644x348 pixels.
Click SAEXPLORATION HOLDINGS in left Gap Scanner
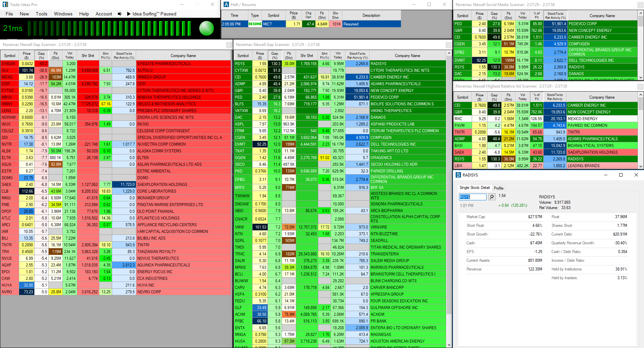pyautogui.click(x=162, y=184)
